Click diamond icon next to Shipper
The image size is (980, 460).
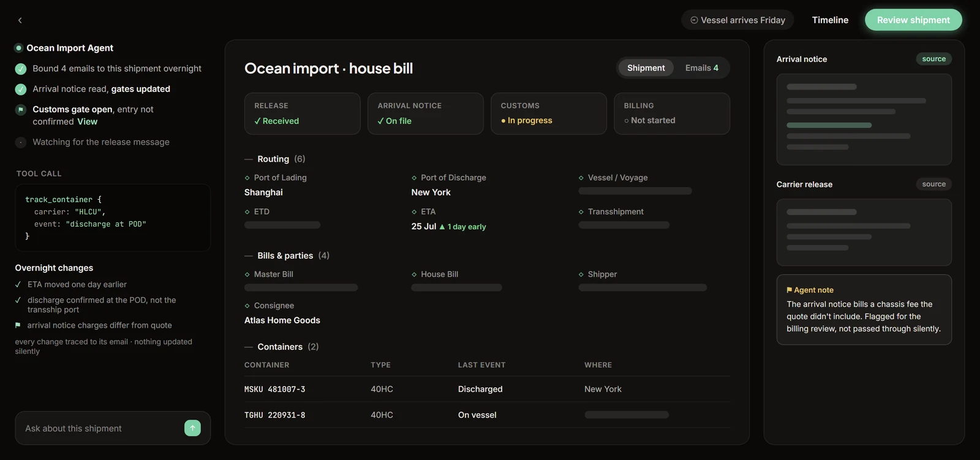tap(581, 274)
